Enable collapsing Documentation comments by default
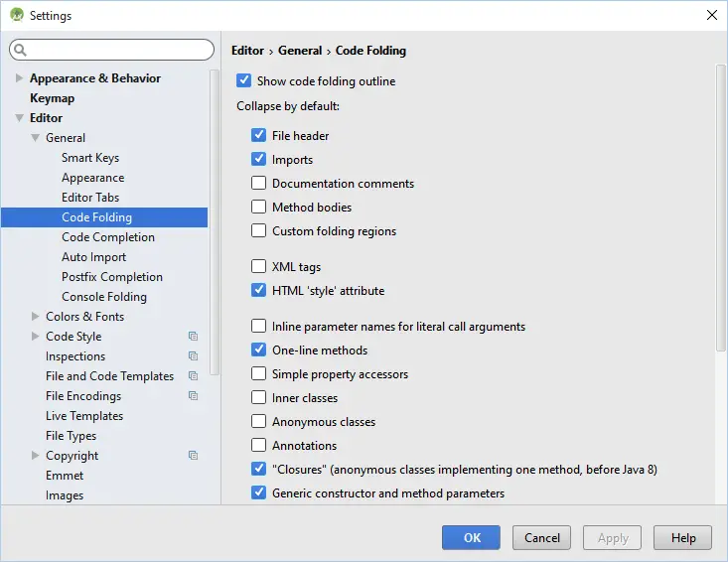The width and height of the screenshot is (728, 562). click(259, 184)
